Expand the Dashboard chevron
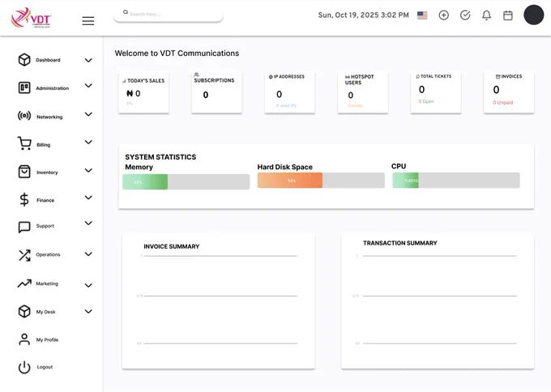Viewport: 551px width, 392px height. click(x=88, y=61)
